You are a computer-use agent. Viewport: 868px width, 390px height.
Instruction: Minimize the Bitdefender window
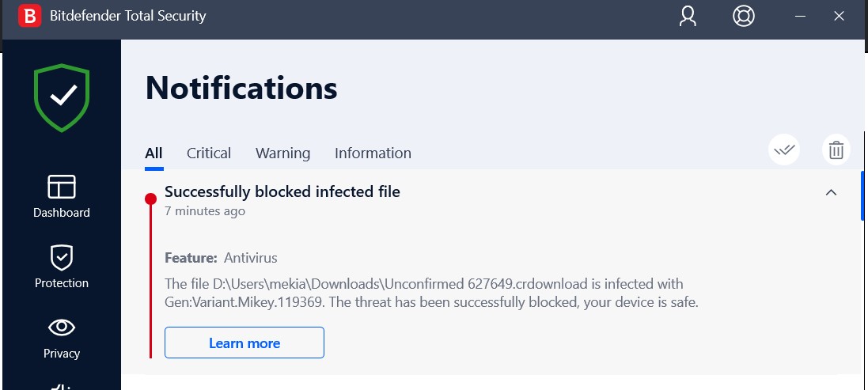(x=800, y=16)
